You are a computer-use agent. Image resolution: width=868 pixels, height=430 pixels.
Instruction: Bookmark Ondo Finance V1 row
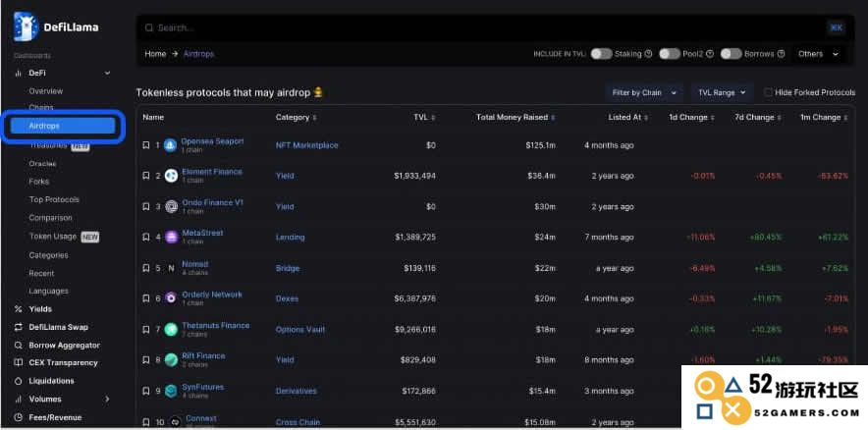click(x=145, y=206)
